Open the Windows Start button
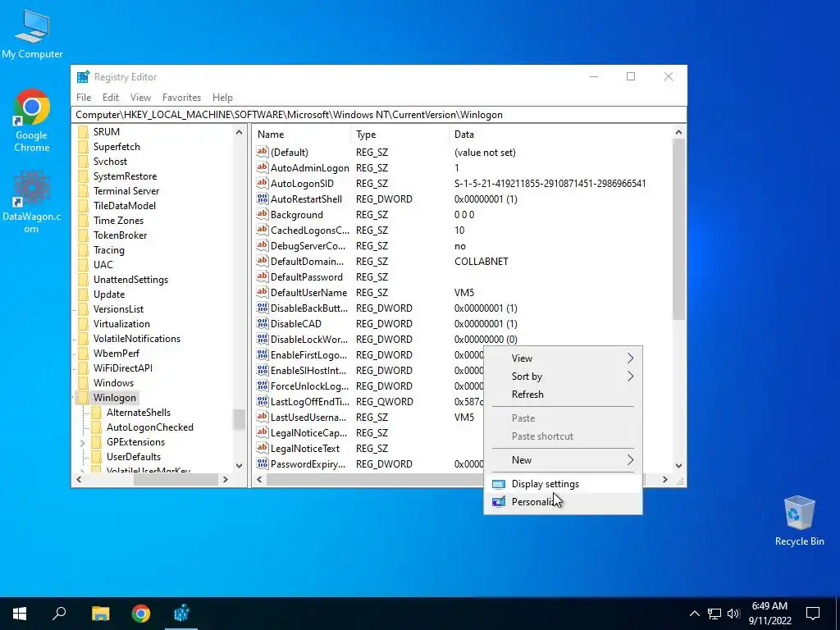 click(x=20, y=614)
